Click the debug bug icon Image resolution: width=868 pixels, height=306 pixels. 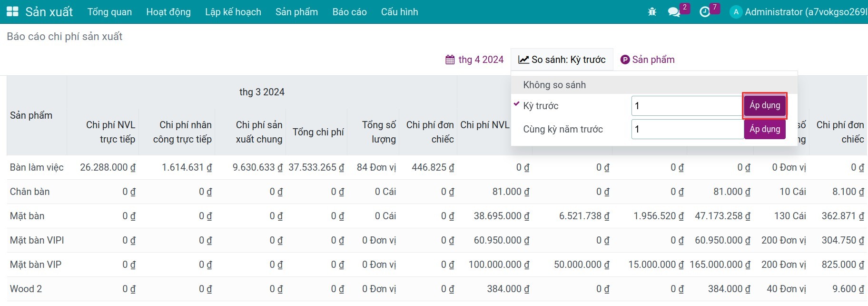(x=652, y=12)
